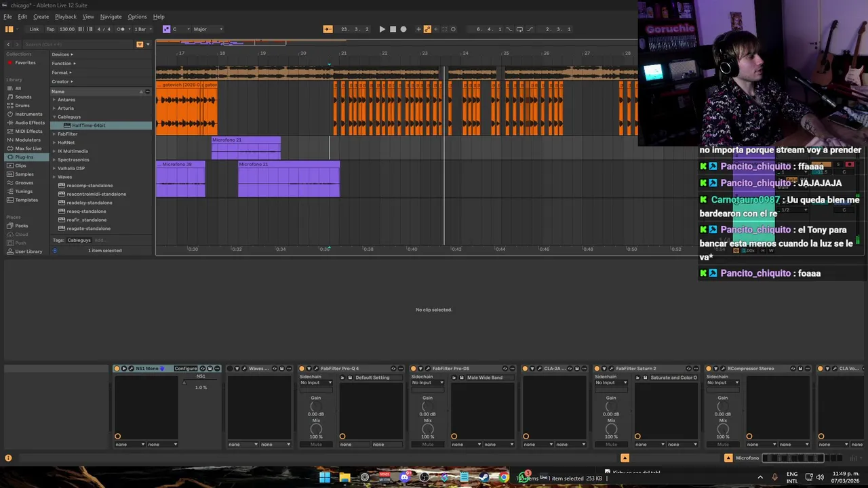Click the wrench icon on NS1 Mono device
Viewport: 868px width, 488px height.
(131, 369)
